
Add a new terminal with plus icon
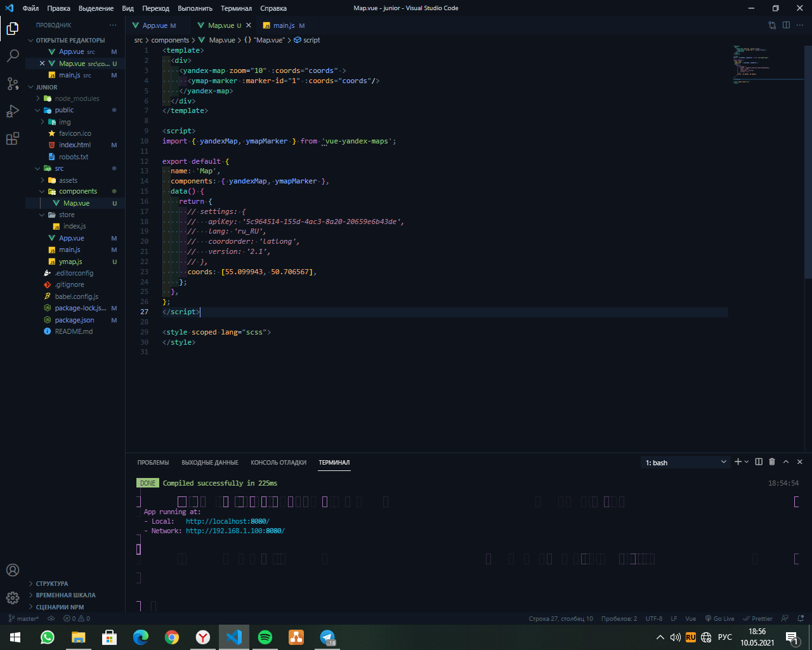[738, 462]
